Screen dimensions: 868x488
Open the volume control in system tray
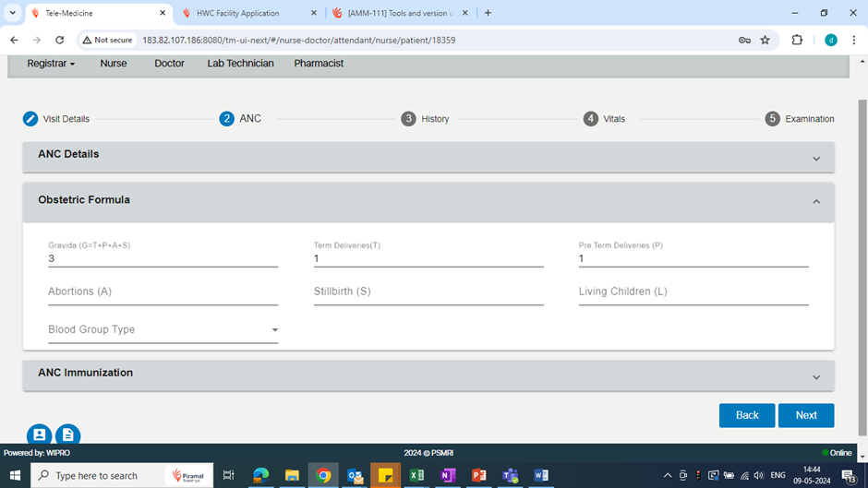point(758,475)
